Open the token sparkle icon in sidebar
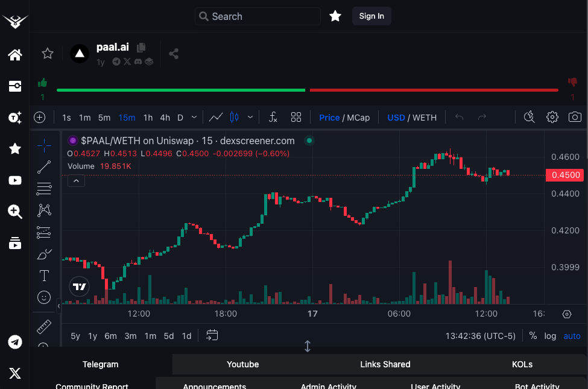The height and width of the screenshot is (389, 588). click(x=15, y=118)
